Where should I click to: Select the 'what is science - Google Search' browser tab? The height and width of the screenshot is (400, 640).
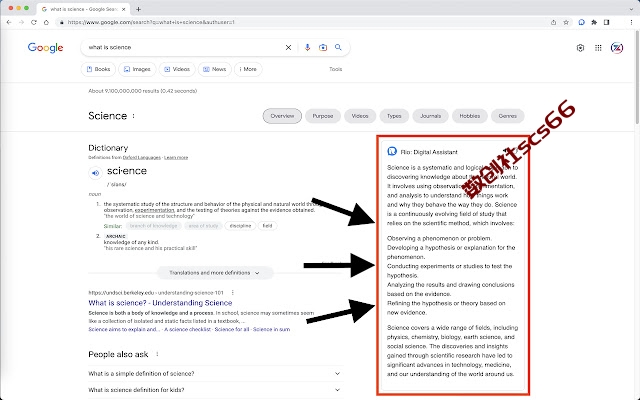tap(84, 9)
